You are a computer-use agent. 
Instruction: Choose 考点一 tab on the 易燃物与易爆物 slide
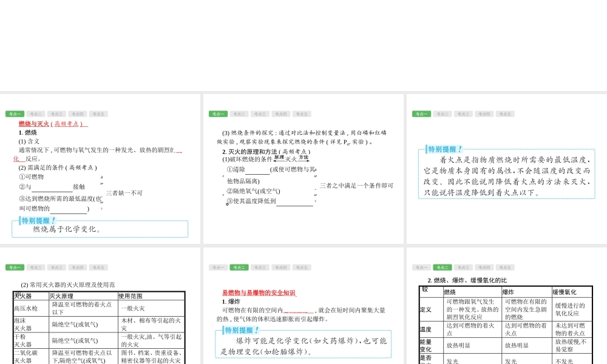click(x=219, y=268)
